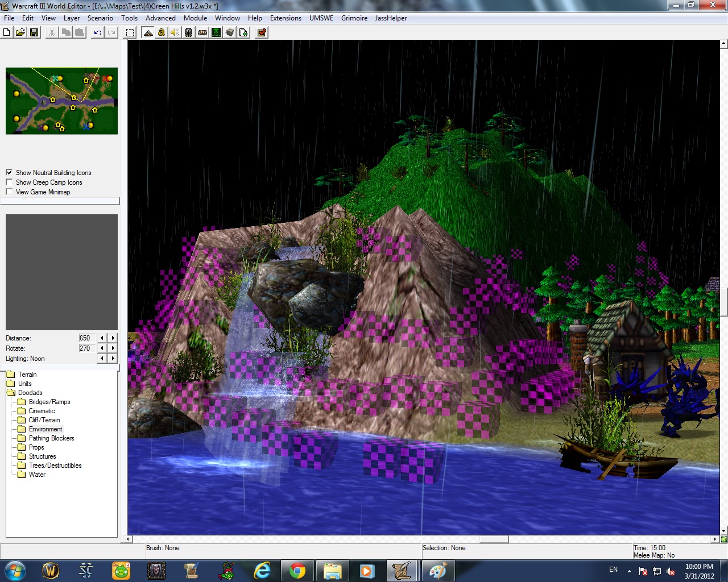Screen dimensions: 728x582
Task: Open the Object Manager box icon
Action: pyautogui.click(x=230, y=32)
